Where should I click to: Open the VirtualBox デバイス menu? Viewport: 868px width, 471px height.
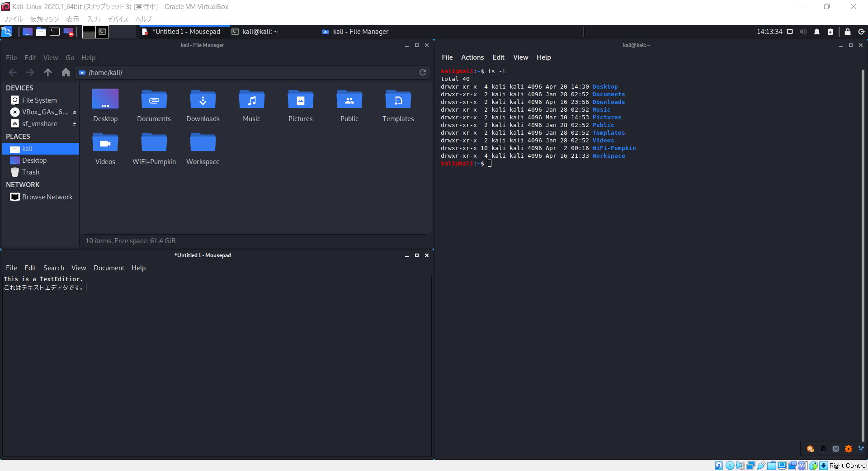118,19
